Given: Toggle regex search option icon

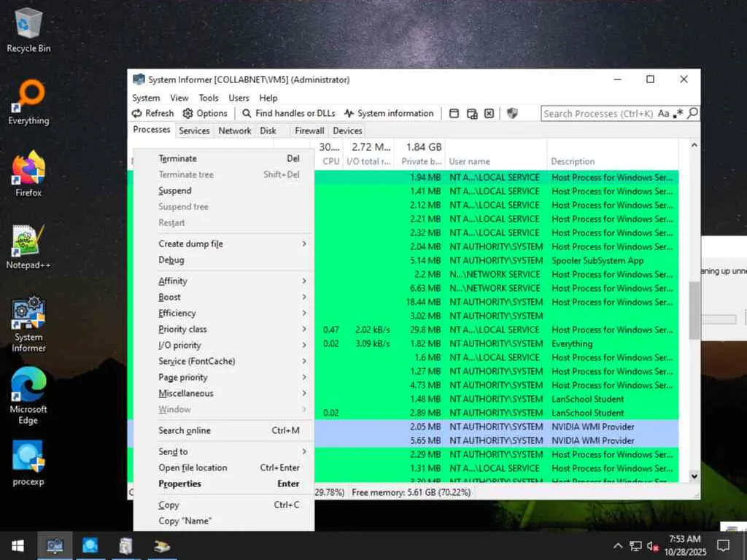Looking at the screenshot, I should tap(678, 113).
